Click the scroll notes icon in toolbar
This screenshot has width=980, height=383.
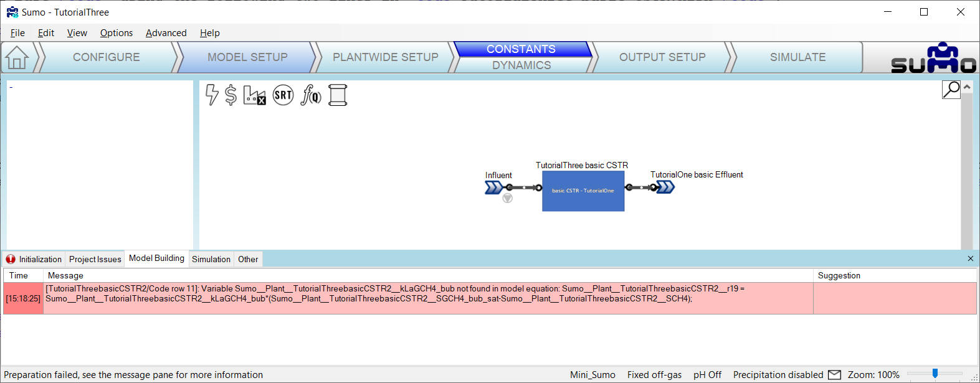[x=338, y=95]
